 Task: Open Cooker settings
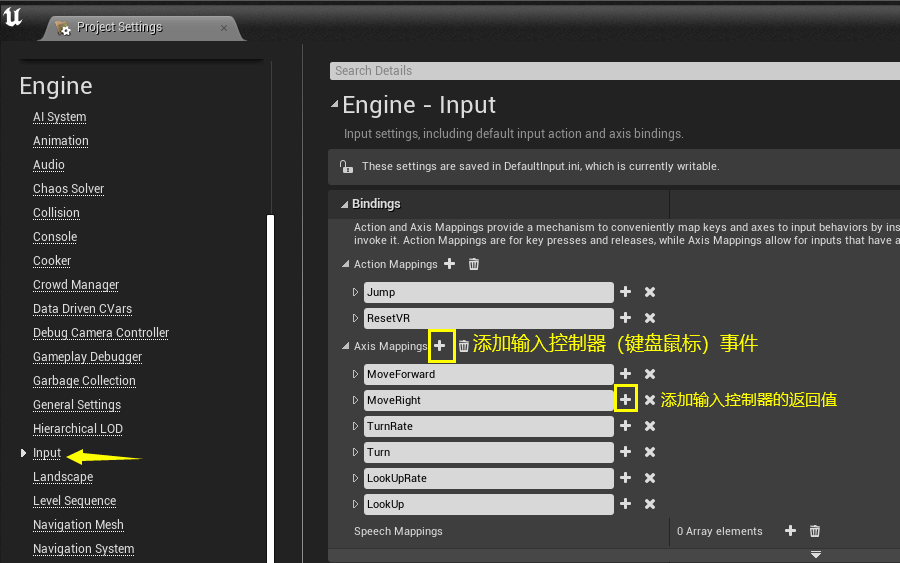coord(52,261)
